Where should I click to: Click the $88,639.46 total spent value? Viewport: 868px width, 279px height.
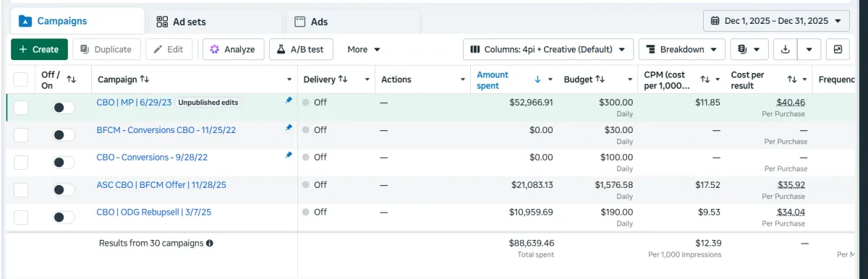pos(532,244)
